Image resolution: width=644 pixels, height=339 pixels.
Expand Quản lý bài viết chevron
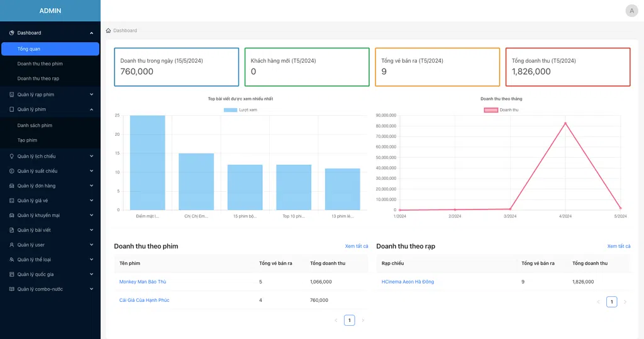(91, 230)
